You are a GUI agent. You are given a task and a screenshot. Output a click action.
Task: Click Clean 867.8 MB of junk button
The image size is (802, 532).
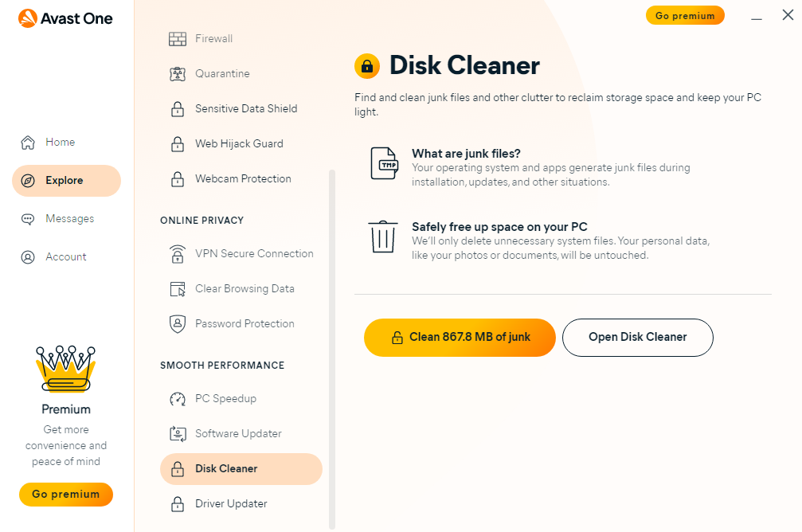(x=460, y=338)
